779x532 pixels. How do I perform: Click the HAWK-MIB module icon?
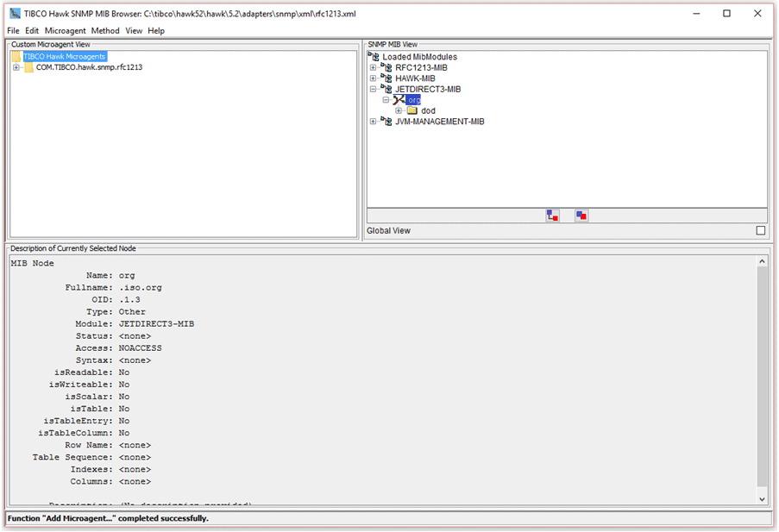[386, 78]
